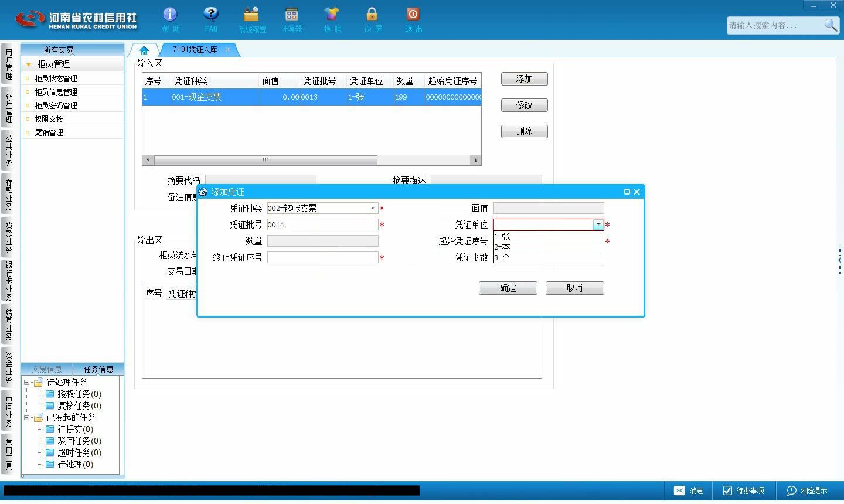Open the 结算业务 side tab
Screen dimensions: 844x504
pos(9,324)
